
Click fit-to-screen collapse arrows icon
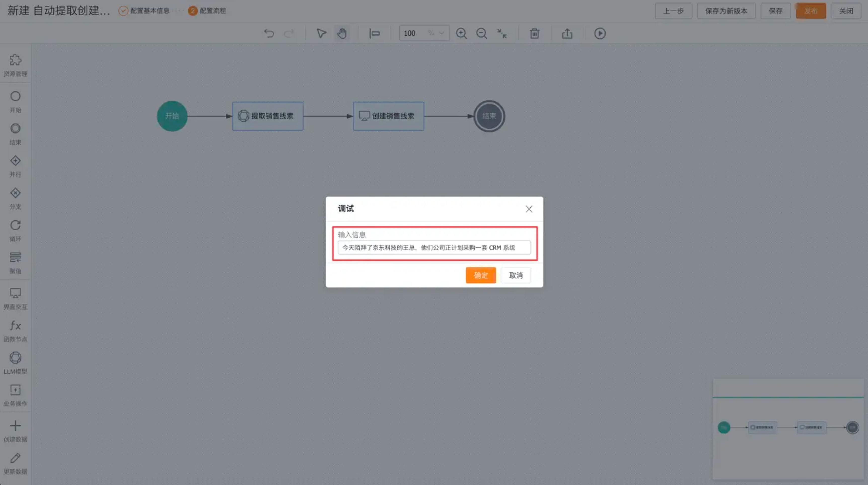[x=502, y=33]
